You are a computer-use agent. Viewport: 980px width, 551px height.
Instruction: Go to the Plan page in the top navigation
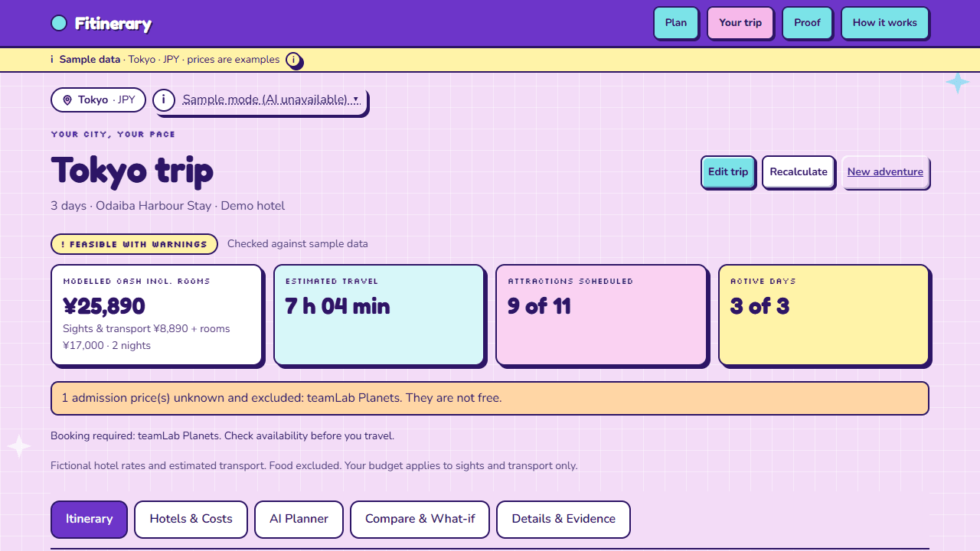point(676,23)
